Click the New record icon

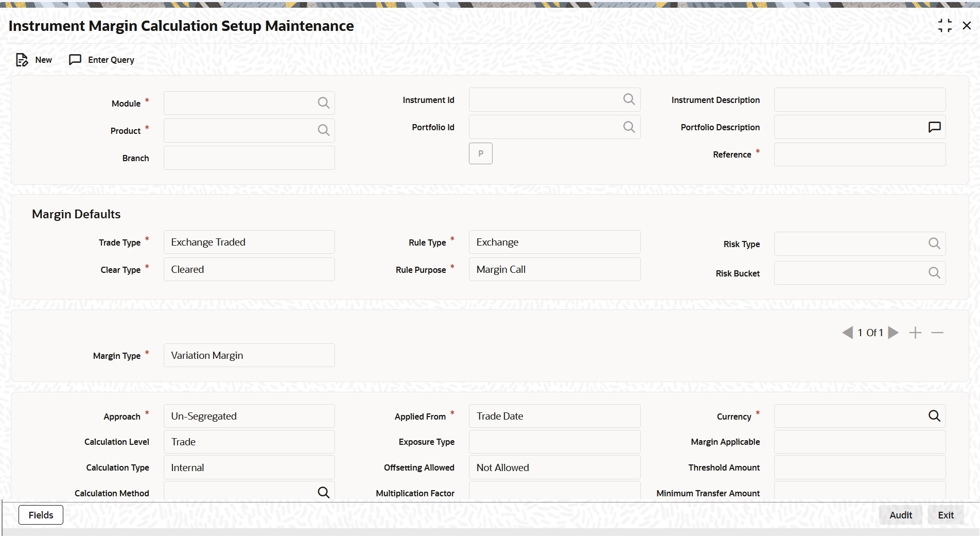pyautogui.click(x=22, y=60)
